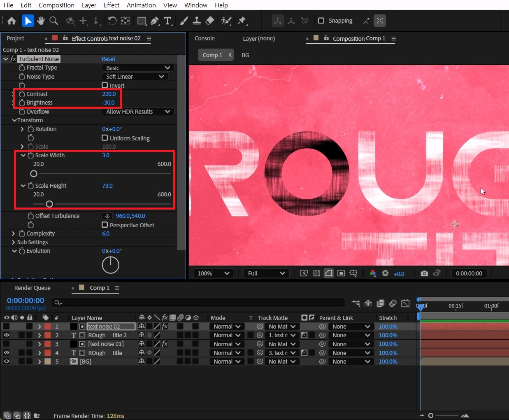Collapse the Transform group
The height and width of the screenshot is (420, 509).
coord(14,120)
